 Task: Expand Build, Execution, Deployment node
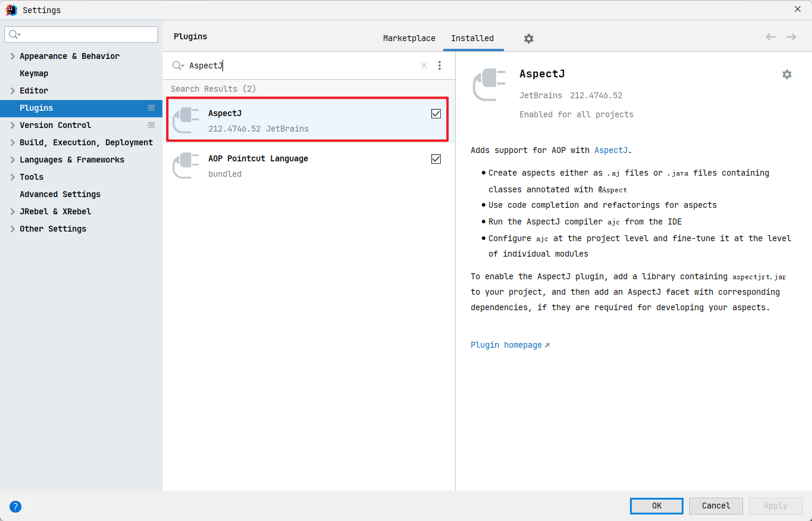[12, 142]
